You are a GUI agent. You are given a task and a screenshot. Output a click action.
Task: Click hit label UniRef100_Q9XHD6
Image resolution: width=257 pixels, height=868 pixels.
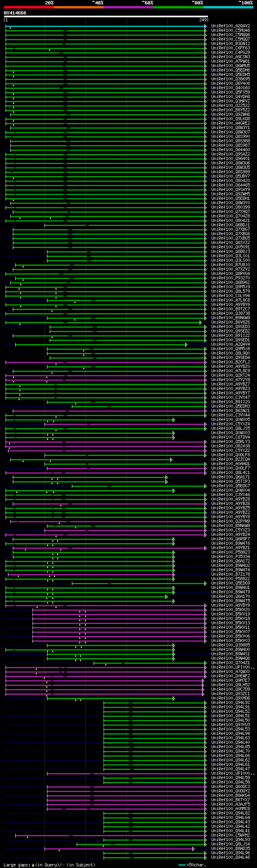[x=230, y=698]
